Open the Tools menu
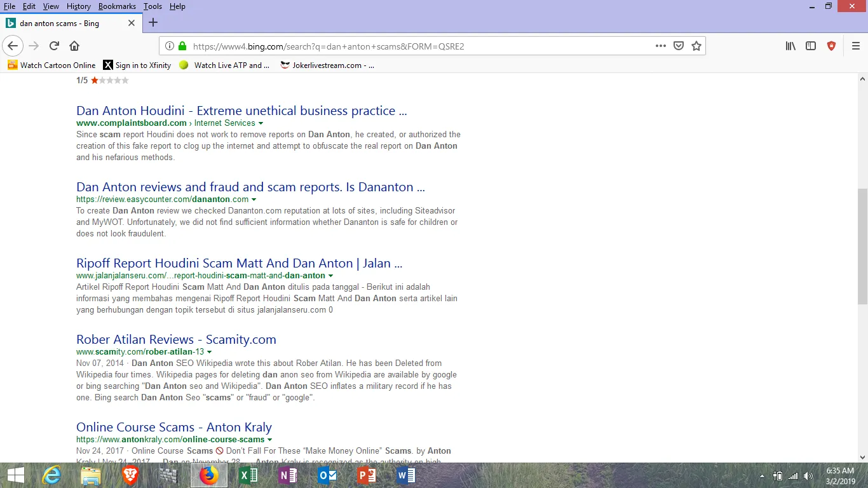 pyautogui.click(x=153, y=6)
